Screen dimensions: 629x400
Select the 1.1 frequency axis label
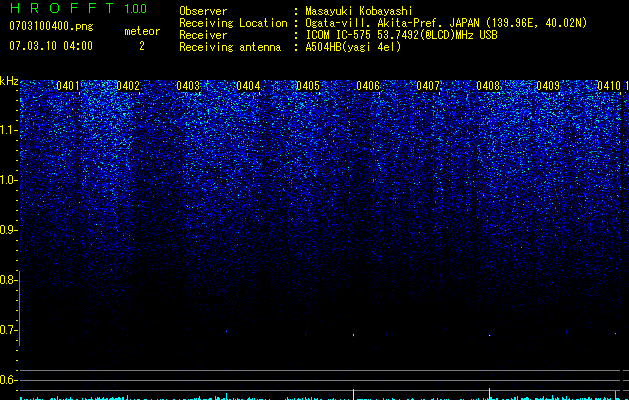pos(8,130)
